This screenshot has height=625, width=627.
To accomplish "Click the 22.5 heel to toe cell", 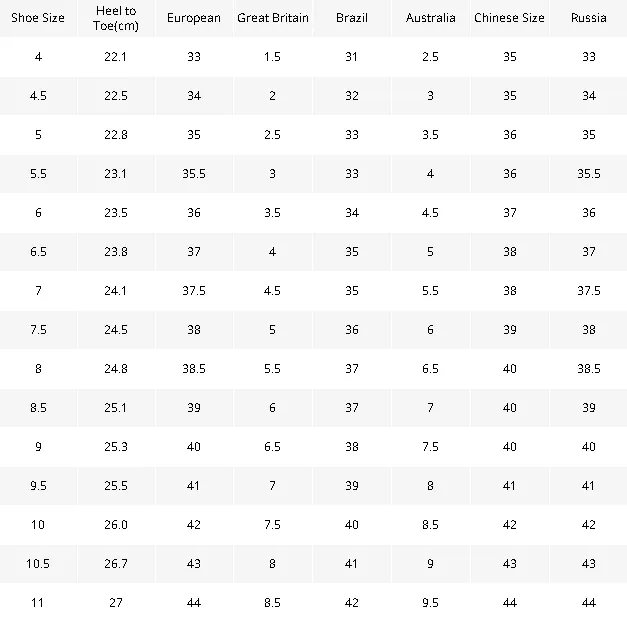I will [x=116, y=96].
